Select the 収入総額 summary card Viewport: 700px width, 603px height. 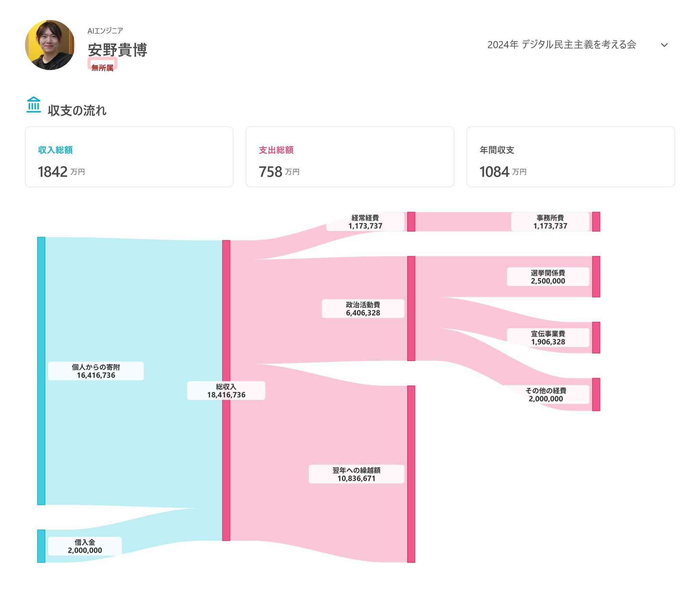pos(129,157)
